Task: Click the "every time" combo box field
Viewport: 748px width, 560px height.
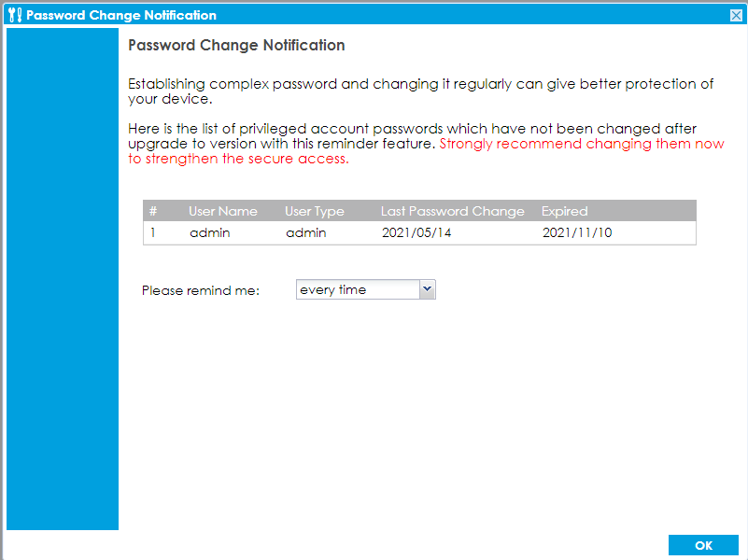Action: 357,289
